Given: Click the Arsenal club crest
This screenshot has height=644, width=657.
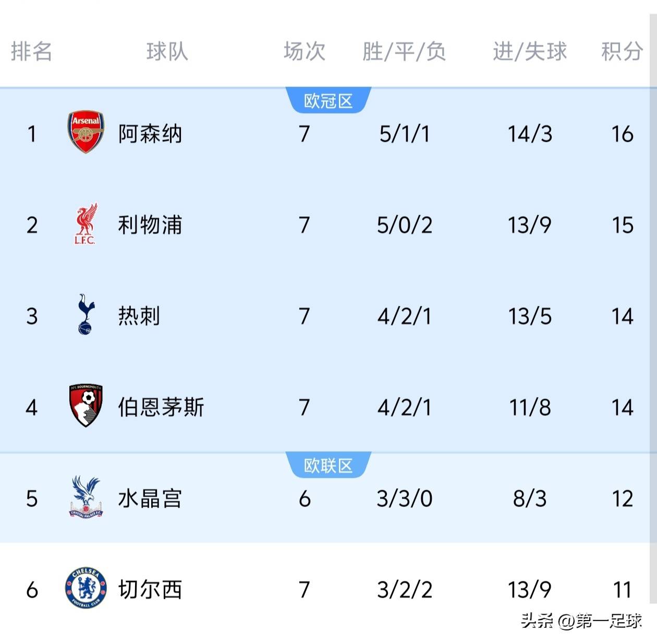Looking at the screenshot, I should 86,132.
